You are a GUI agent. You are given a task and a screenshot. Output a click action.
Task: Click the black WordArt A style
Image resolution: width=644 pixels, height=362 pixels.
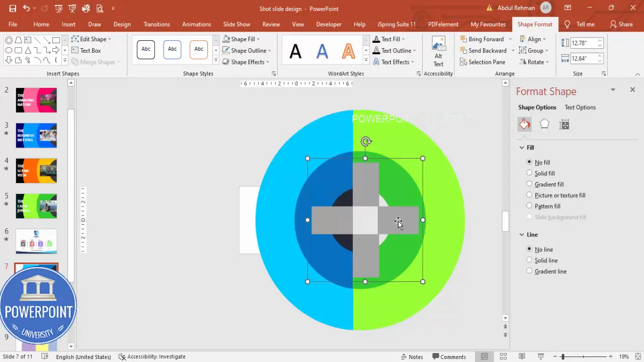[x=295, y=51]
